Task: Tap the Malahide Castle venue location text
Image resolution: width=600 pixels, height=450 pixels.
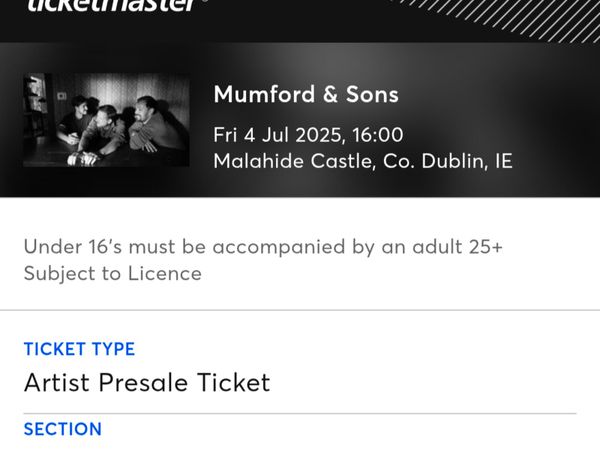Action: tap(363, 161)
